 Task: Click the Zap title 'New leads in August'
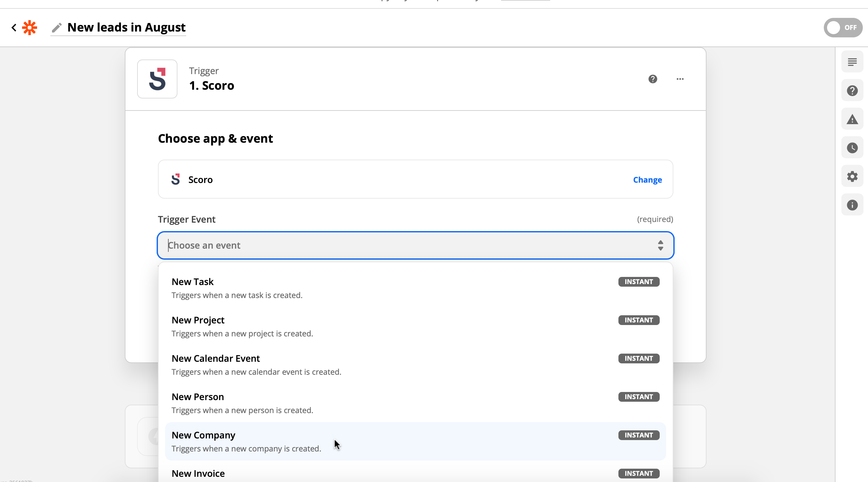coord(126,27)
